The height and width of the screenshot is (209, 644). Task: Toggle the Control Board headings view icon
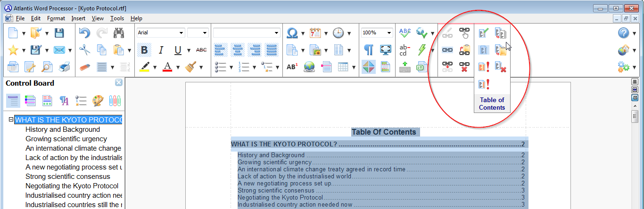tap(13, 100)
